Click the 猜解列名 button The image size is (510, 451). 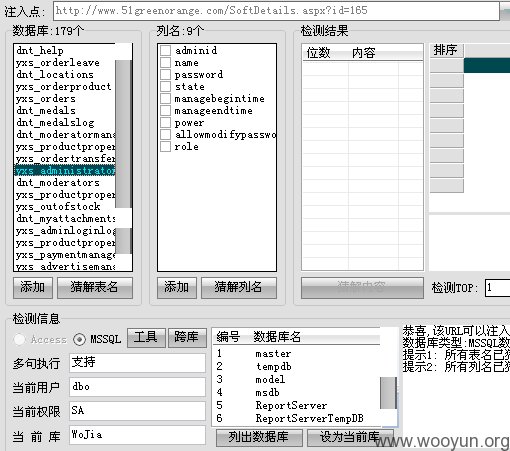pos(239,288)
